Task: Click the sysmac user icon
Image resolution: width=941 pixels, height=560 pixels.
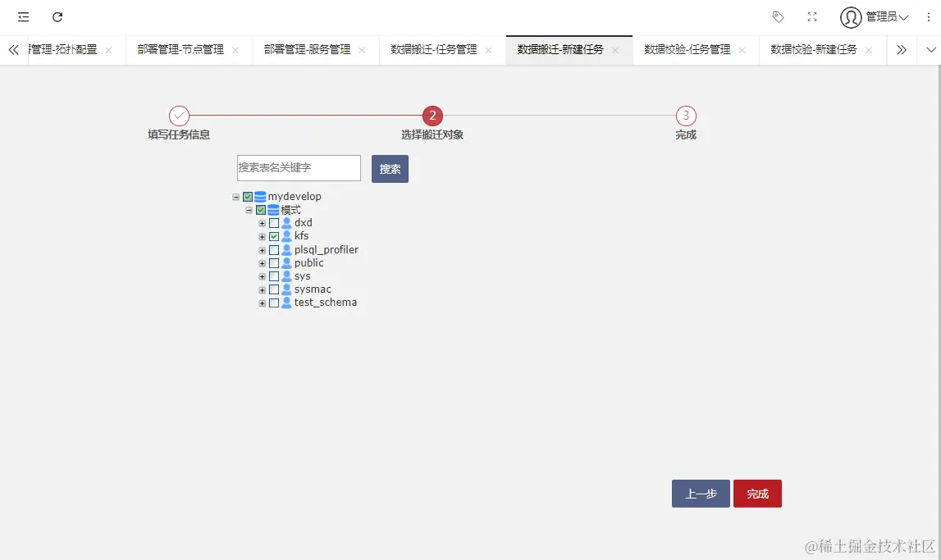Action: pos(287,289)
